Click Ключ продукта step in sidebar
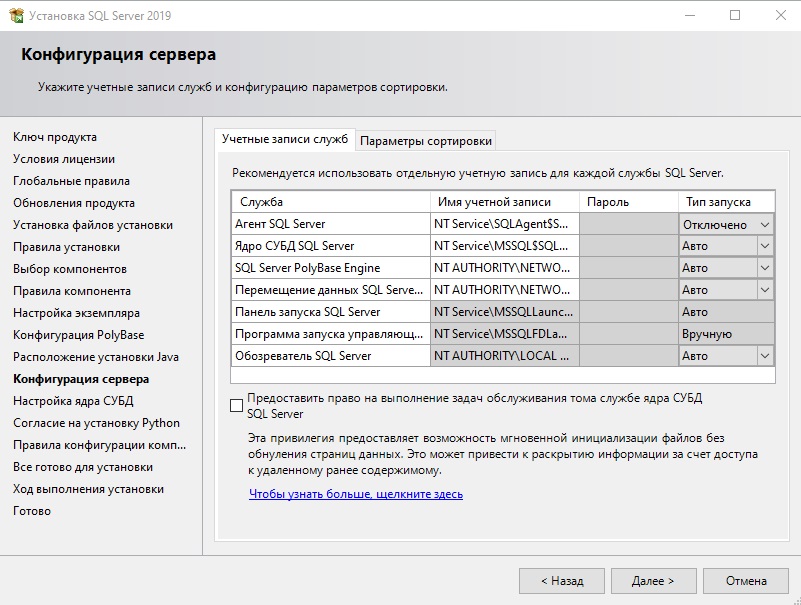Viewport: 801px width, 605px height. point(55,137)
